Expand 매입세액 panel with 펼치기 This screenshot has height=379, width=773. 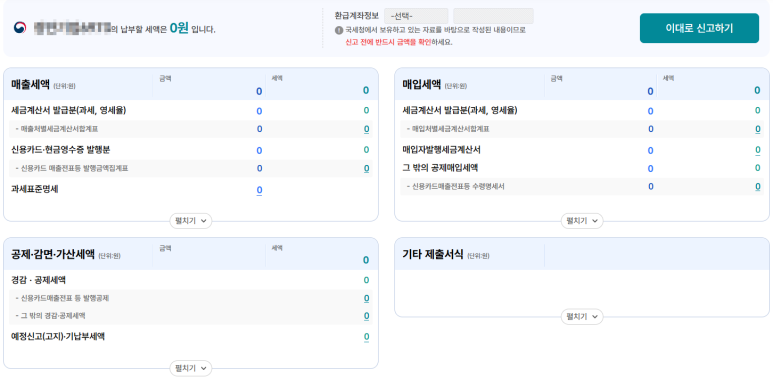click(582, 221)
